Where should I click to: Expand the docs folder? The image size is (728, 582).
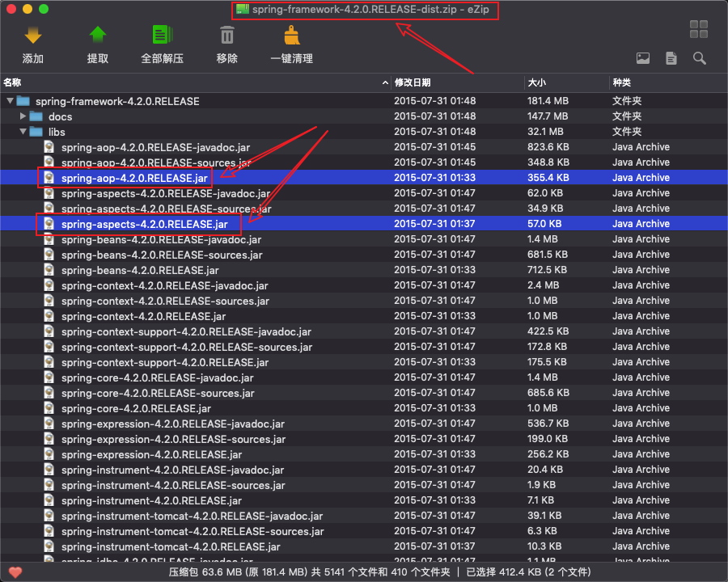[23, 116]
